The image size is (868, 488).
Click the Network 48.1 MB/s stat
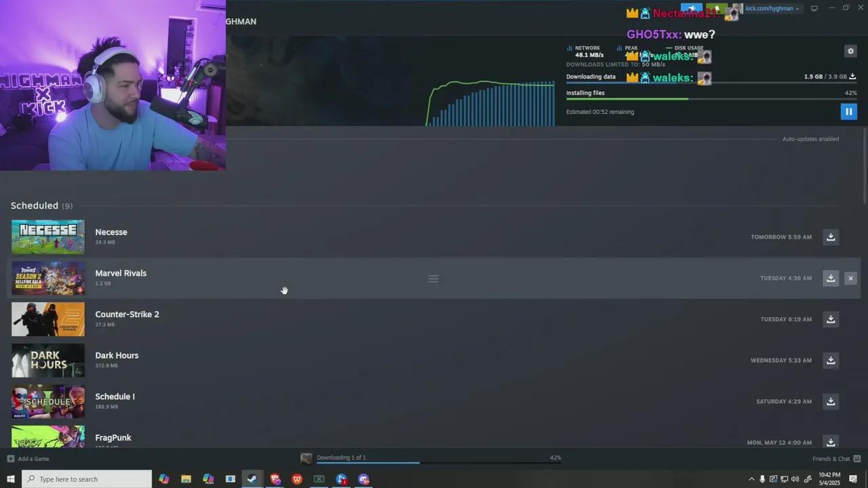click(x=586, y=52)
